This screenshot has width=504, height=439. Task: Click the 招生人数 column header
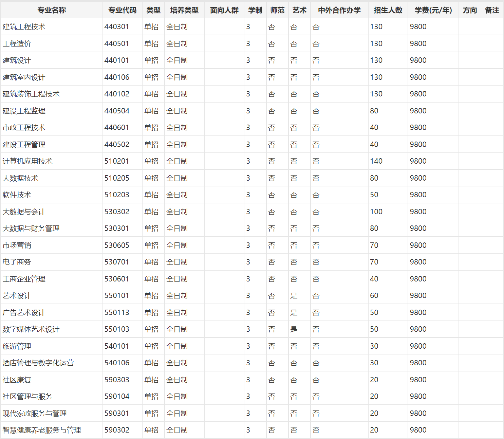(388, 10)
